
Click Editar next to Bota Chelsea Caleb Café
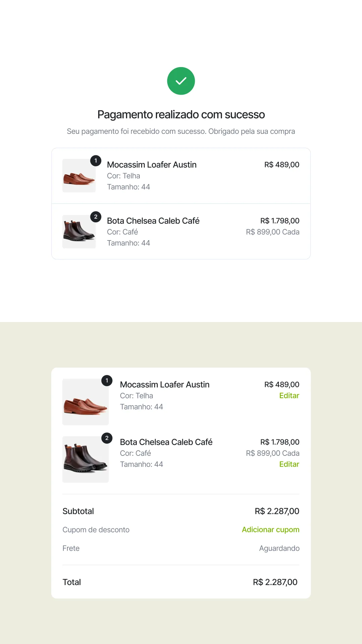pyautogui.click(x=289, y=464)
